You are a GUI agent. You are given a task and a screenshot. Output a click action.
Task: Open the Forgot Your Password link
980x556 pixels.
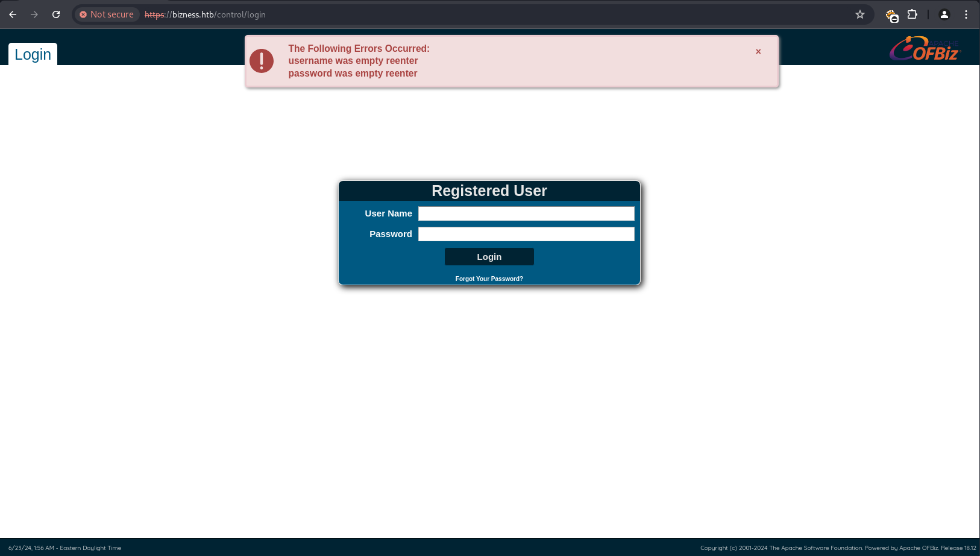point(489,279)
